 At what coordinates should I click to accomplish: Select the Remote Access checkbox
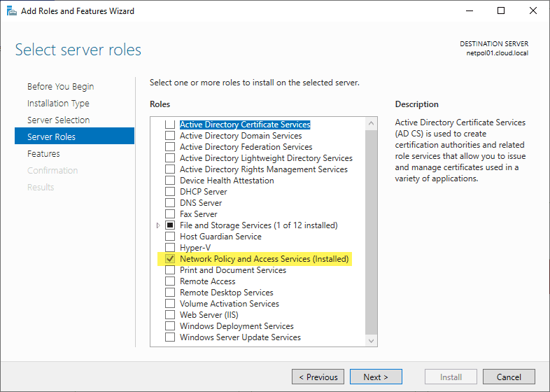tap(169, 281)
